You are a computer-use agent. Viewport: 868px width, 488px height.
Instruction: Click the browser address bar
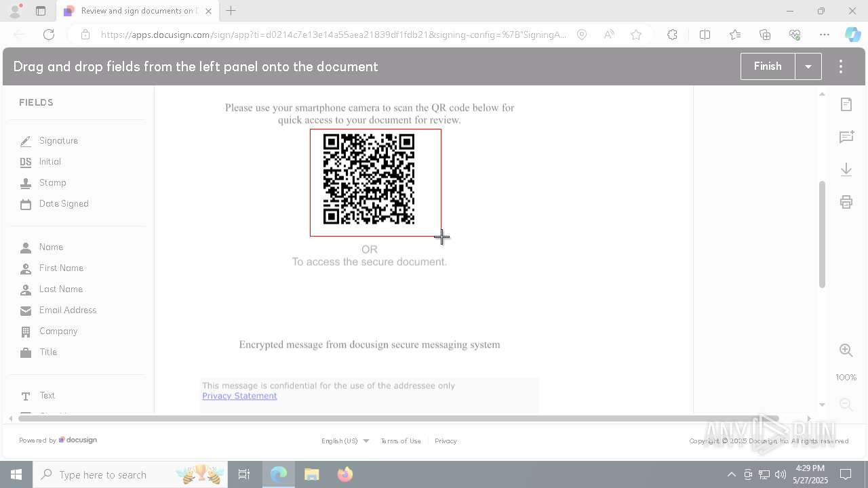(332, 35)
